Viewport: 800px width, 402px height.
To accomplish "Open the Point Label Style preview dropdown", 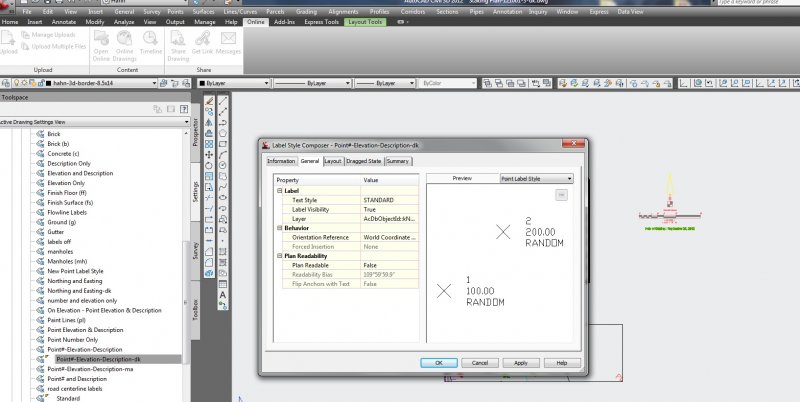I will pyautogui.click(x=535, y=179).
